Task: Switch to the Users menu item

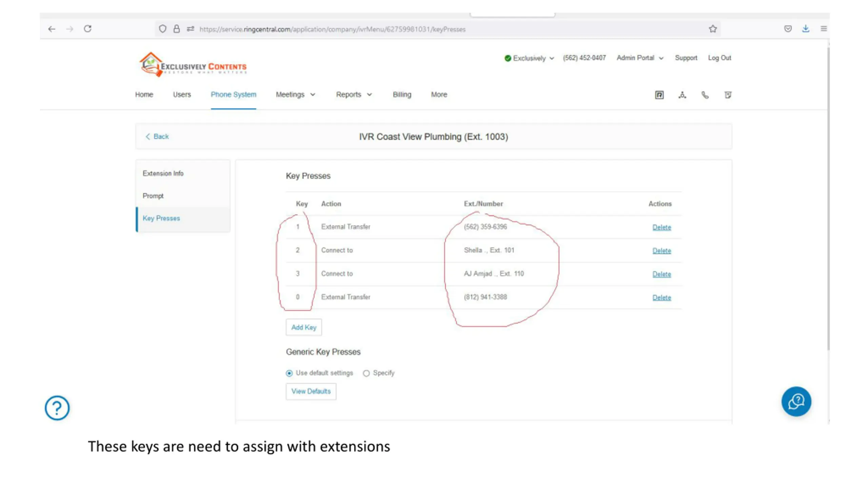Action: pyautogui.click(x=182, y=95)
